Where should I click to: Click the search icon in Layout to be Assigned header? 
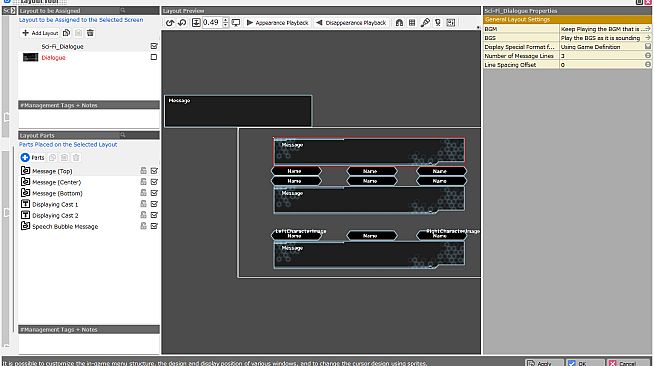tap(123, 10)
